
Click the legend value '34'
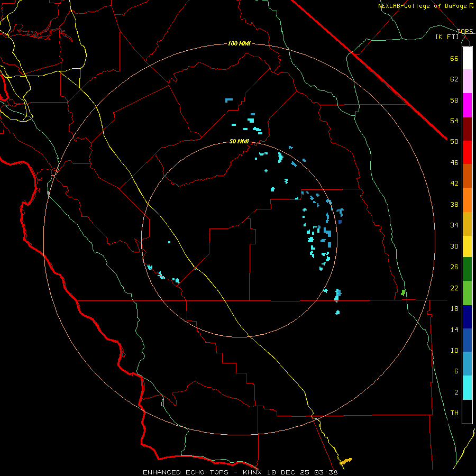tap(454, 225)
